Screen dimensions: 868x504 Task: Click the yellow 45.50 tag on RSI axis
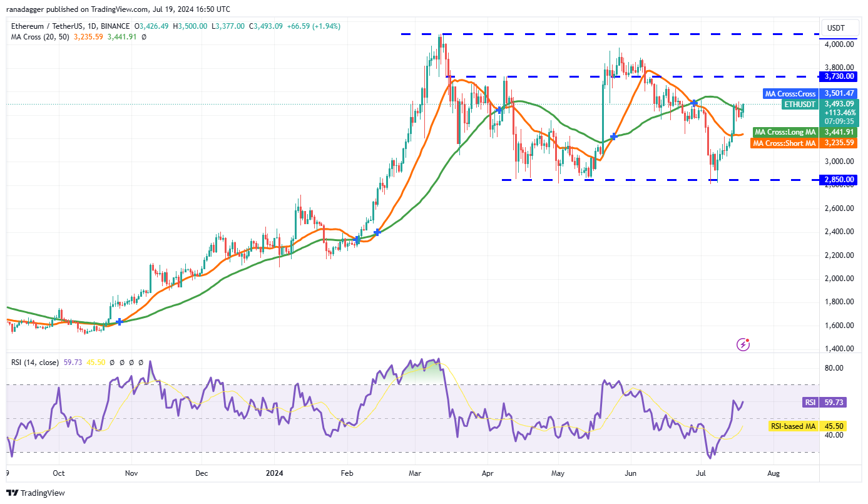(834, 426)
